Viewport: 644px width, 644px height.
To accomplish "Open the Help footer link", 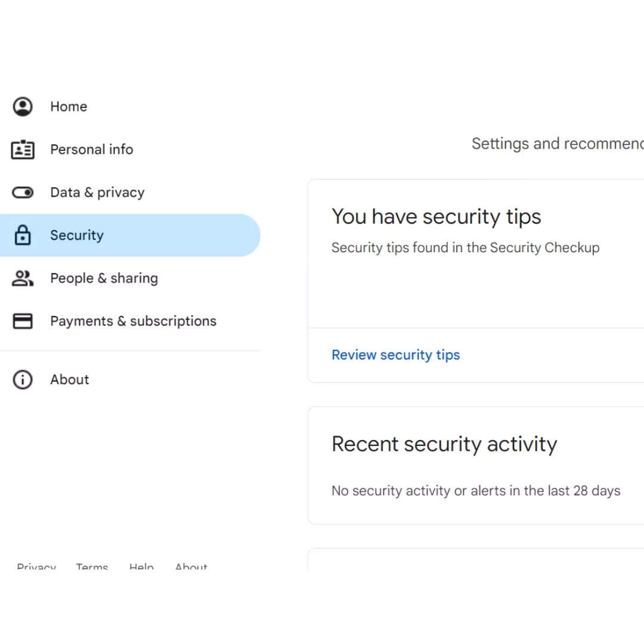I will click(142, 567).
